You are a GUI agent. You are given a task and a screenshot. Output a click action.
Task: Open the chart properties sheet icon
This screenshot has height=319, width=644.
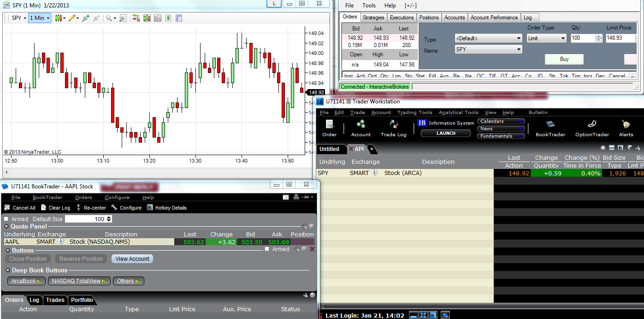[179, 18]
